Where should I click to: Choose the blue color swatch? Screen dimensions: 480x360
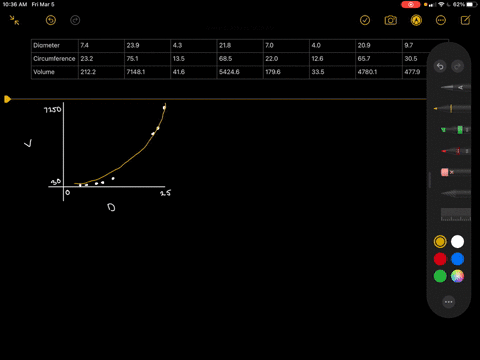[457, 259]
